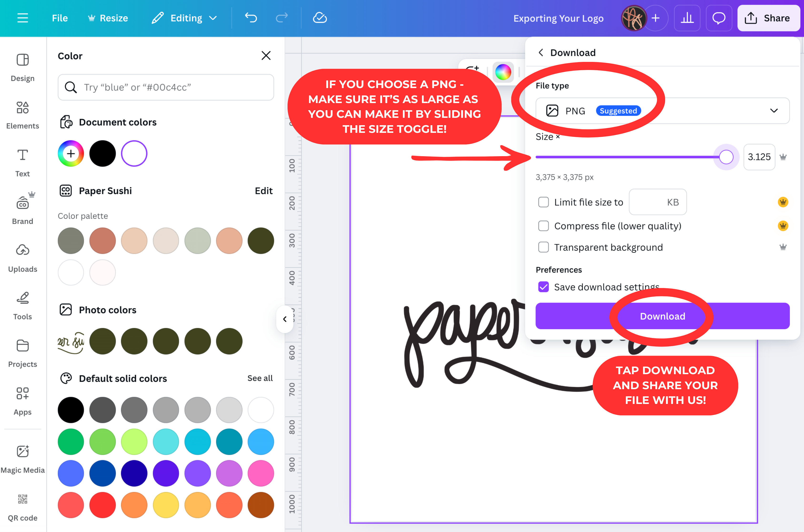Select the yellow default swatch

point(166,505)
